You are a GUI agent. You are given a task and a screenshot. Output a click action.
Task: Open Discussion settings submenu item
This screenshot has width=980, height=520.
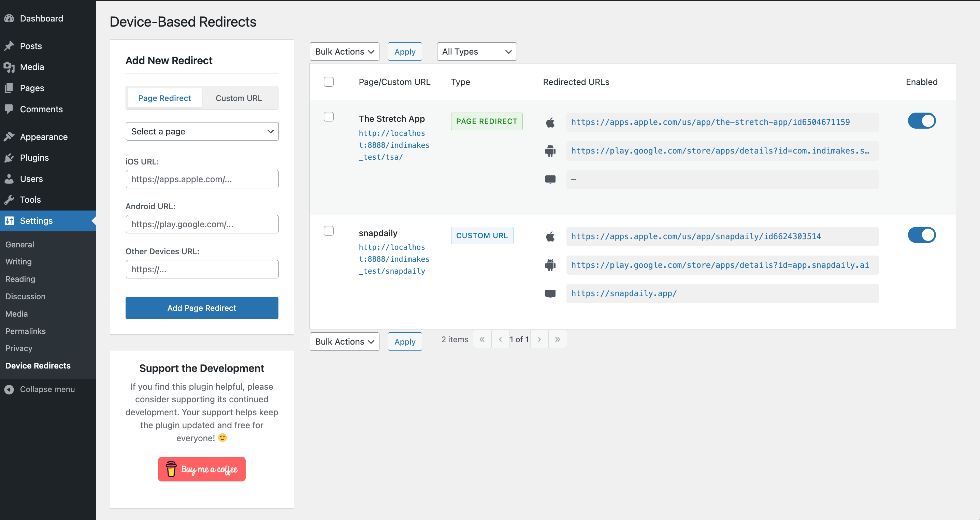(x=25, y=296)
